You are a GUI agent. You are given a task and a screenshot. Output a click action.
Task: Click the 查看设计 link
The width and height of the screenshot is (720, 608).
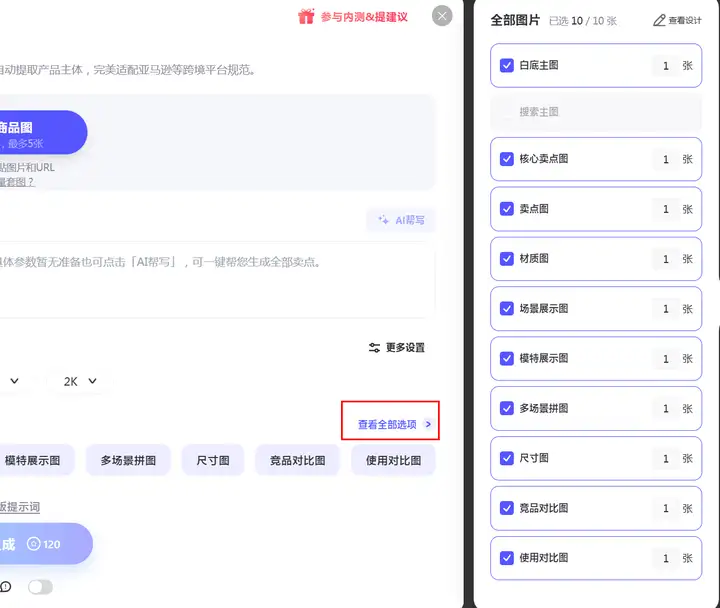[x=685, y=20]
